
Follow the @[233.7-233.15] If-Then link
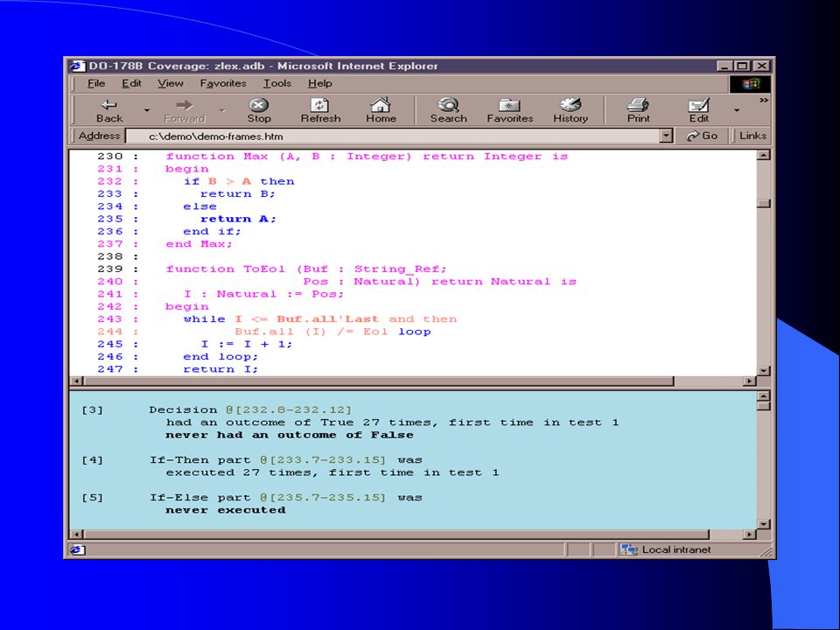323,460
